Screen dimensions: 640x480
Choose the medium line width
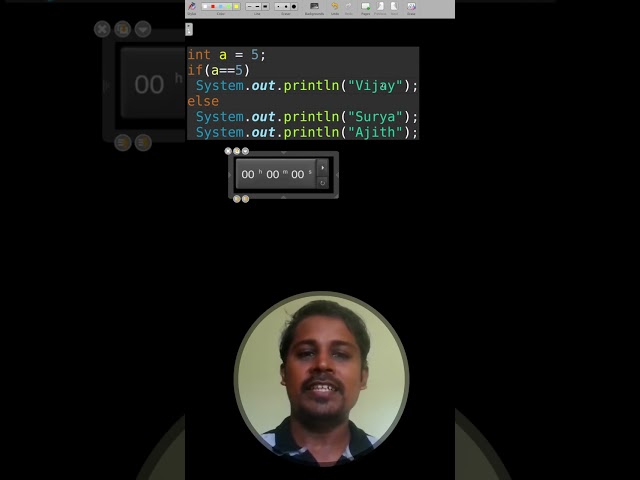[x=257, y=7]
